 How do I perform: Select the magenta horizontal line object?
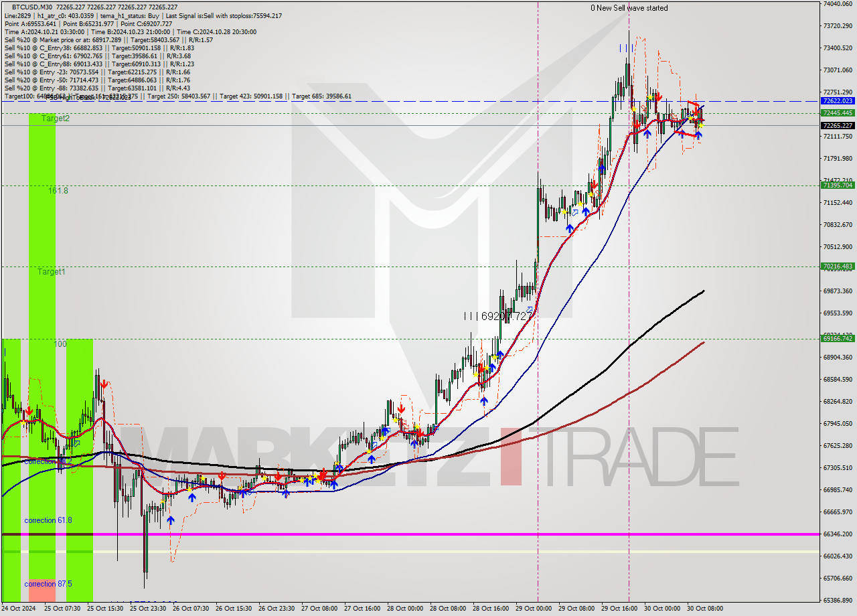point(410,534)
